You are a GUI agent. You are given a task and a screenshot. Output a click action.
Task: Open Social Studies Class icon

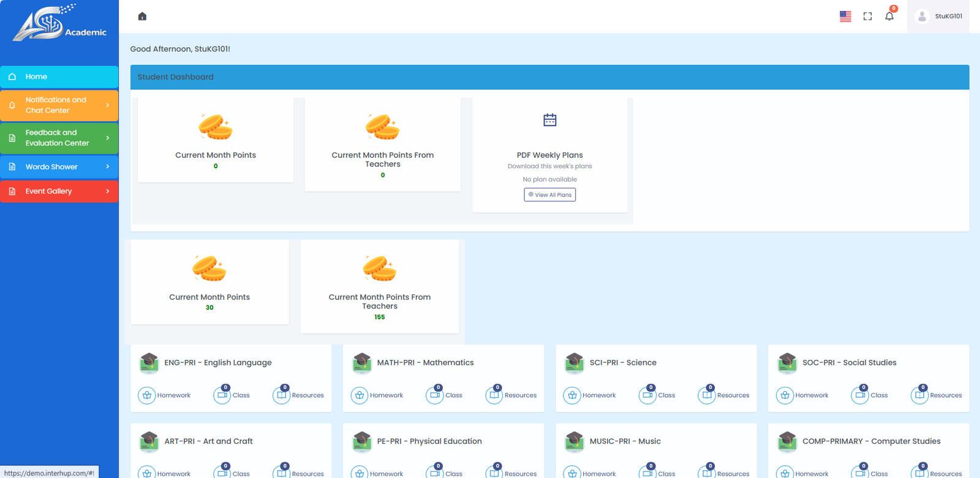(x=860, y=395)
